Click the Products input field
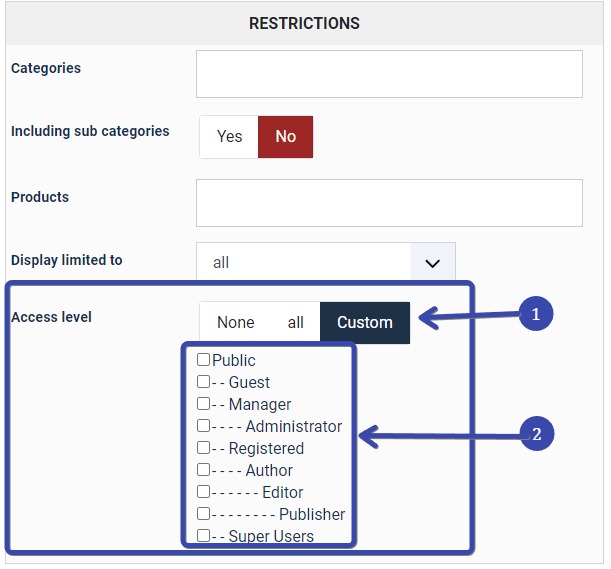Screen dimensions: 611x569 tap(389, 203)
